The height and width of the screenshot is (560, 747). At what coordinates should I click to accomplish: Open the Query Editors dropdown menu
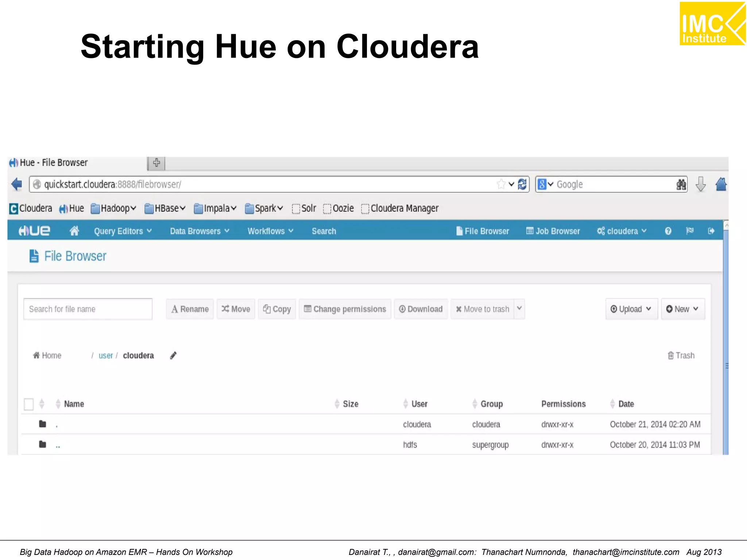123,231
